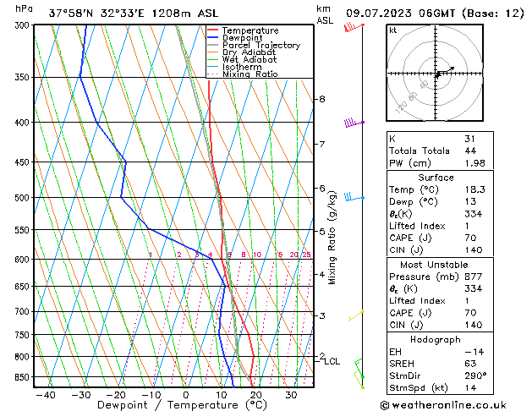
Task: Click the mixing ratio '10' label at 600 hPa
Action: tap(257, 255)
